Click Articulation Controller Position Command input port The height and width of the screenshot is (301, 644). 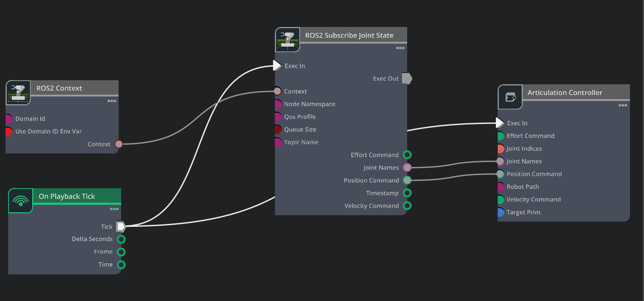(500, 174)
